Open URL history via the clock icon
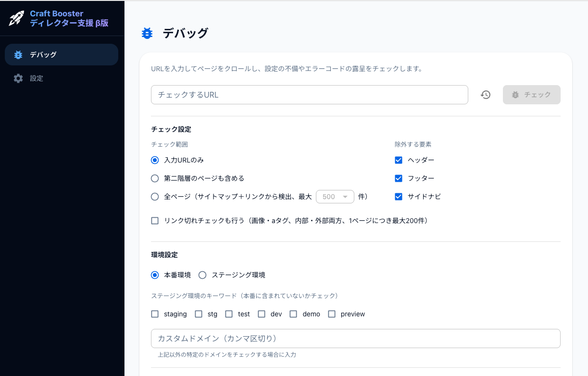 [485, 95]
